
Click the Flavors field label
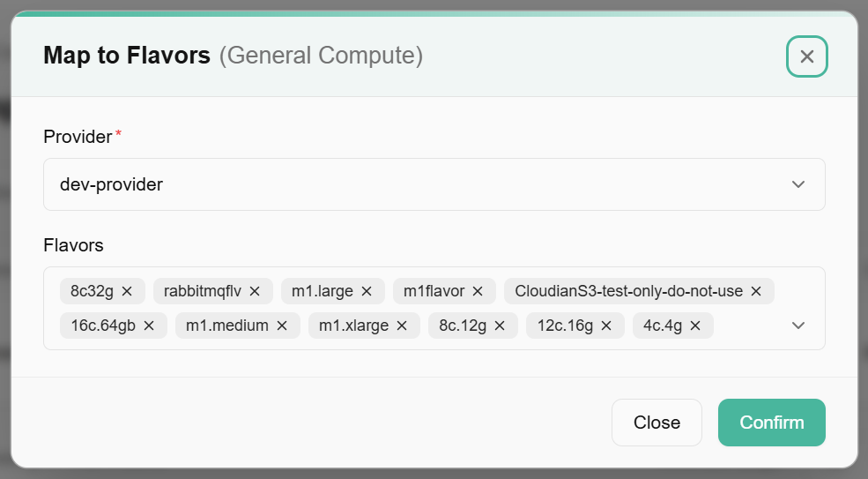click(73, 244)
